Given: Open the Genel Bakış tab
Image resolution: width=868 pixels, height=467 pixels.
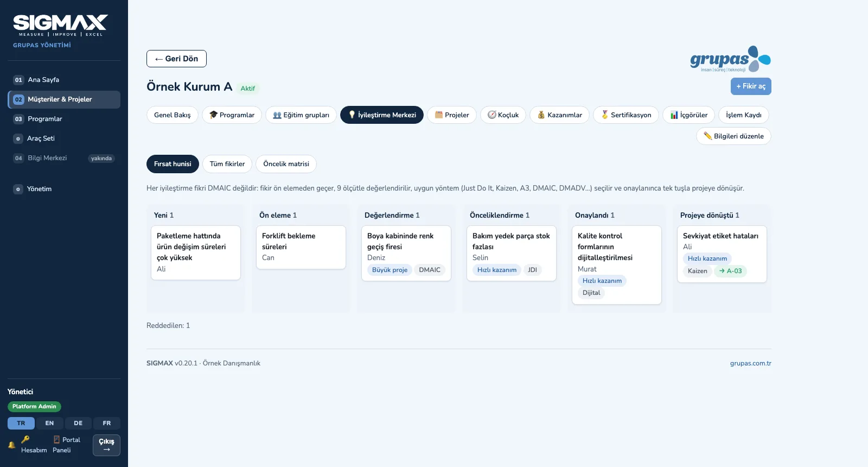Looking at the screenshot, I should pos(173,115).
